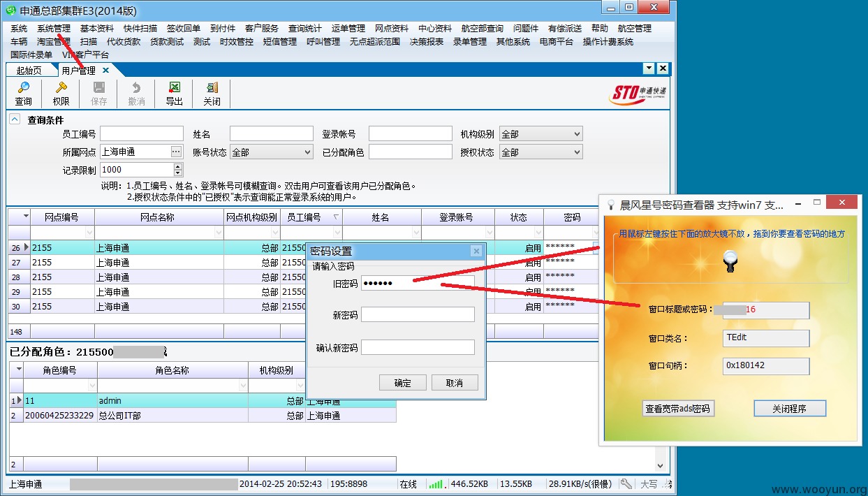Screen dimensions: 868x496
Task: Open the tab list dropdown arrow beside the tab-area close button
Action: [649, 68]
